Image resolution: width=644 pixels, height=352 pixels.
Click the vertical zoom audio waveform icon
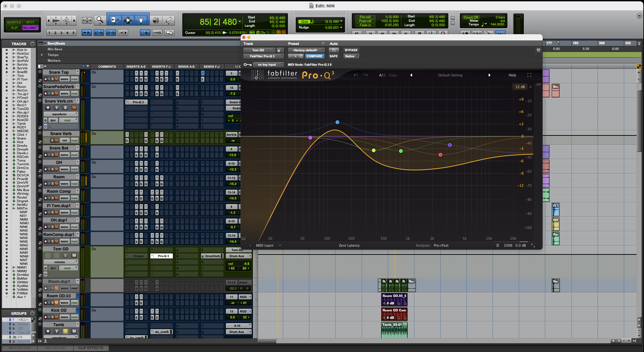[x=56, y=20]
